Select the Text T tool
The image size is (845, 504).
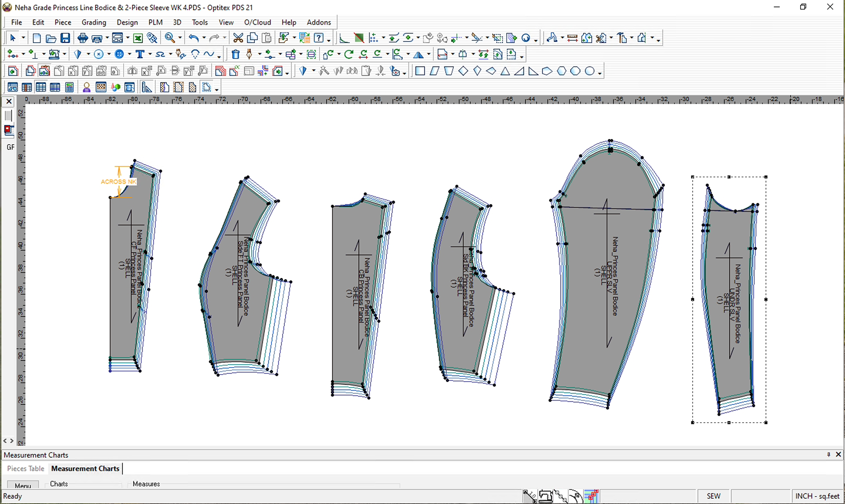coord(140,55)
